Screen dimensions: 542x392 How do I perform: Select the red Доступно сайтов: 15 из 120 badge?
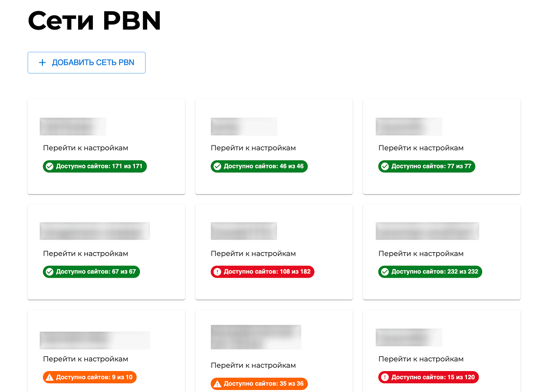click(x=428, y=377)
